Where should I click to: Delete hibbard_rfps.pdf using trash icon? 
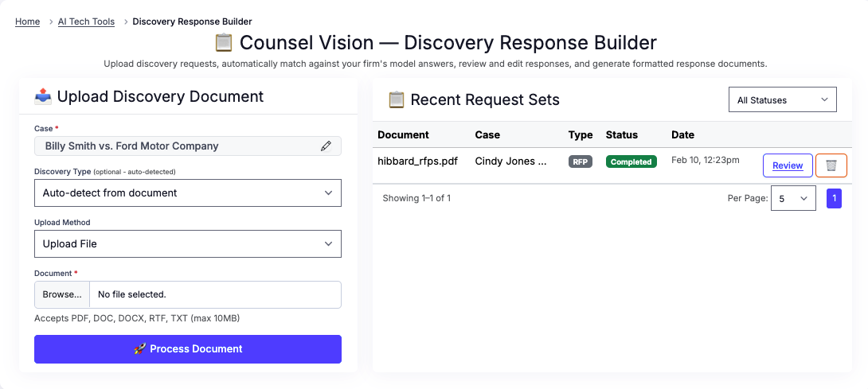pos(831,165)
